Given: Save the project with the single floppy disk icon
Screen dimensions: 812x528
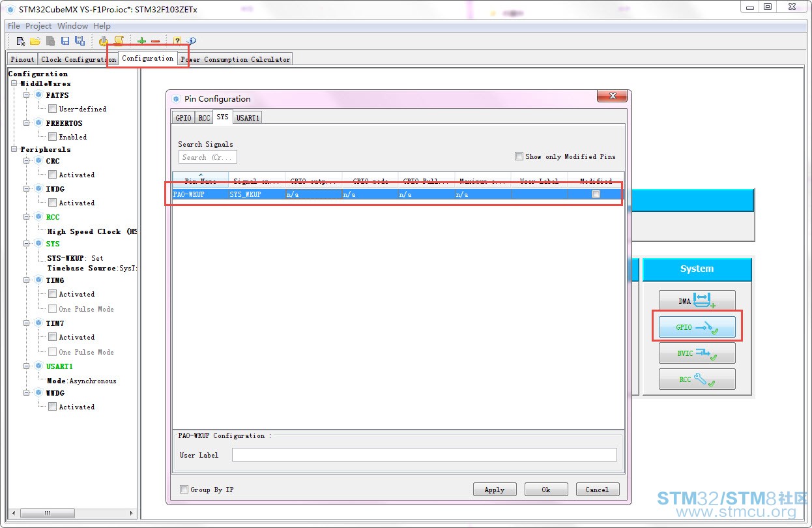Looking at the screenshot, I should point(65,41).
